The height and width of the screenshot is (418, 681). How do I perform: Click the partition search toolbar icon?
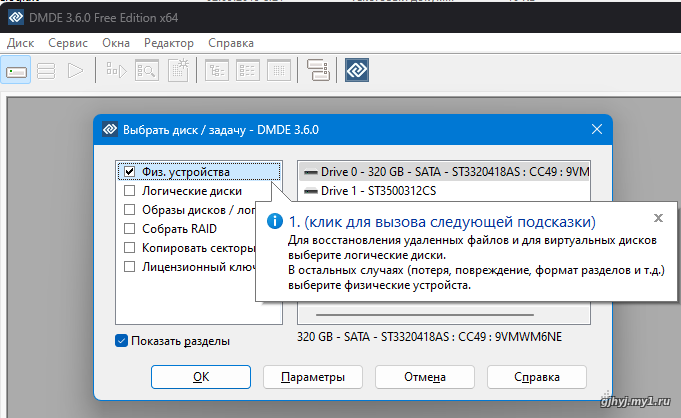(116, 70)
